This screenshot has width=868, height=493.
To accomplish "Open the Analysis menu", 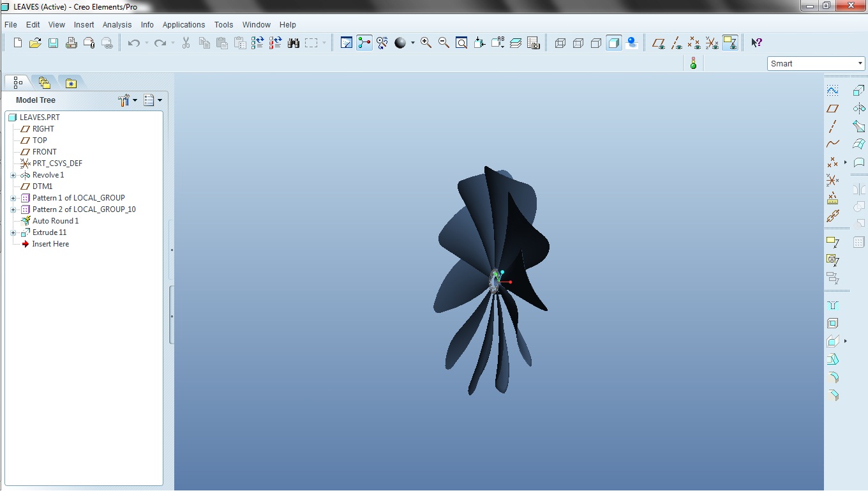I will [117, 24].
